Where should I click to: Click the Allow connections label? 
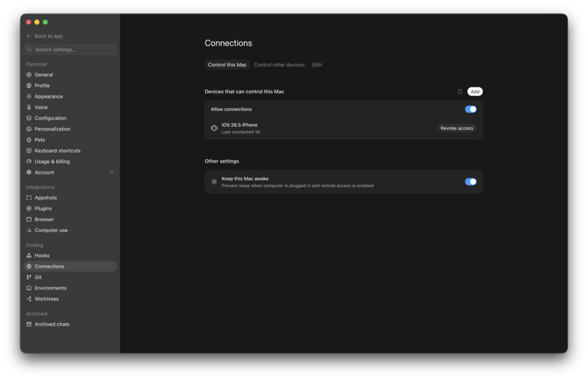(231, 110)
